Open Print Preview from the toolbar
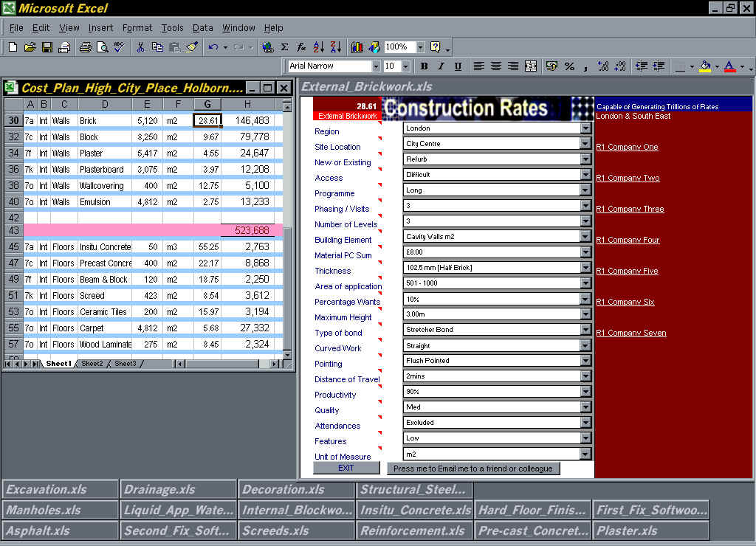The height and width of the screenshot is (546, 756). click(102, 47)
